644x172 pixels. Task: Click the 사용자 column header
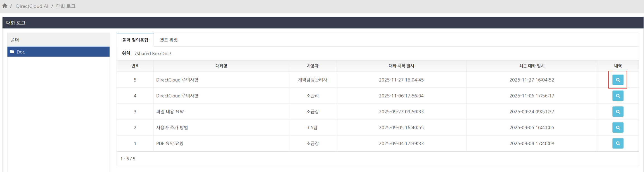click(312, 66)
